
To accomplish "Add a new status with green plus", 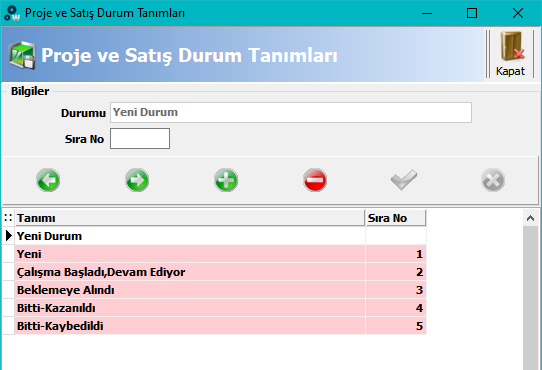I will 226,180.
